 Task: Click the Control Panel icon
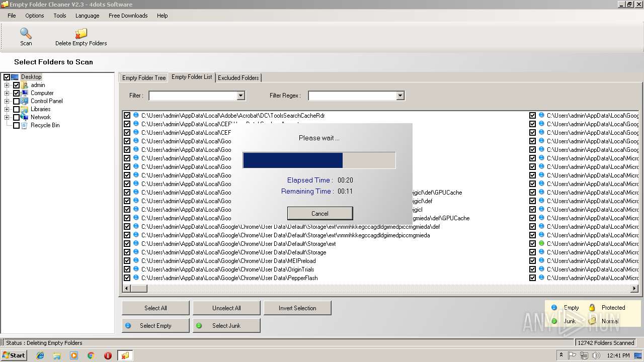[24, 101]
